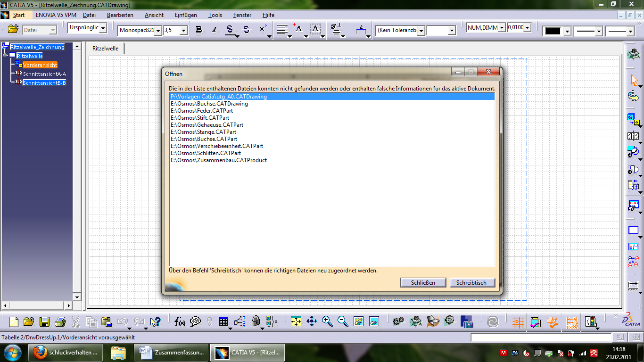644x362 pixels.
Task: Click the Design Table icon
Action: click(x=223, y=322)
